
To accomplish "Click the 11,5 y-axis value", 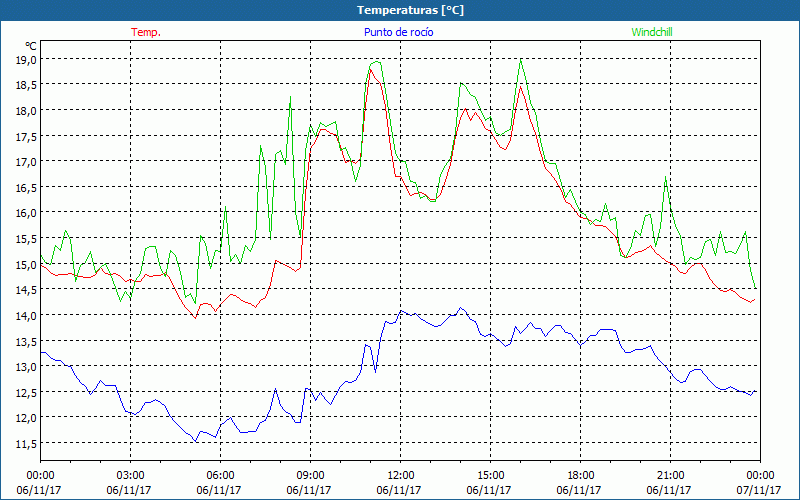I will point(26,444).
